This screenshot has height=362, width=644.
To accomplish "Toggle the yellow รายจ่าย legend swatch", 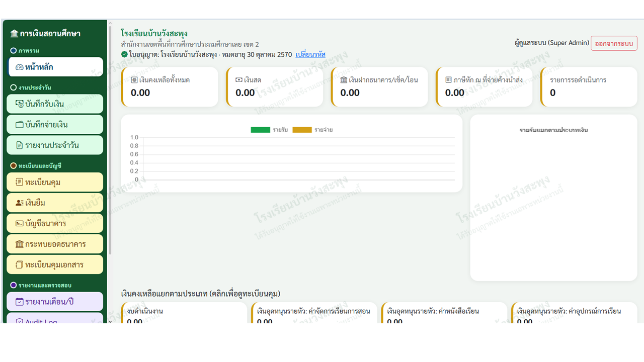I will point(302,130).
